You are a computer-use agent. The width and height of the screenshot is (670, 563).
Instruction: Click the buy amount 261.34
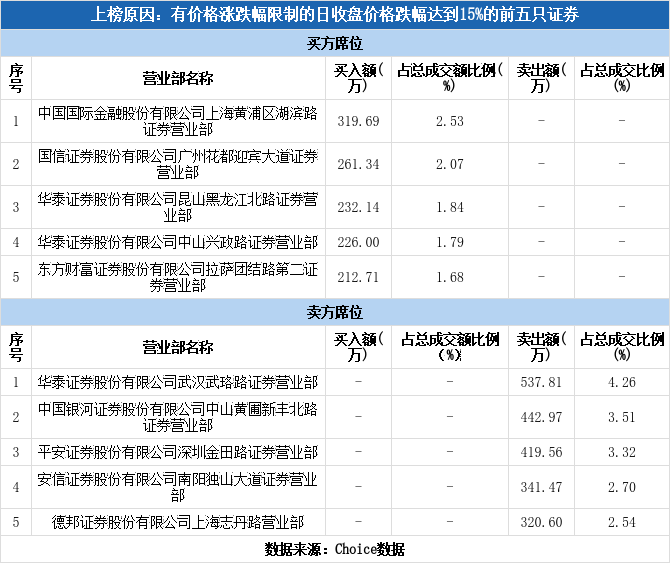click(358, 164)
